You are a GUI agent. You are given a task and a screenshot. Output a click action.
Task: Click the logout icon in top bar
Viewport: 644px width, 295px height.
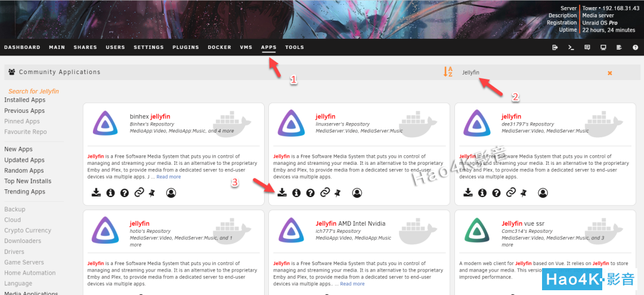coord(555,47)
